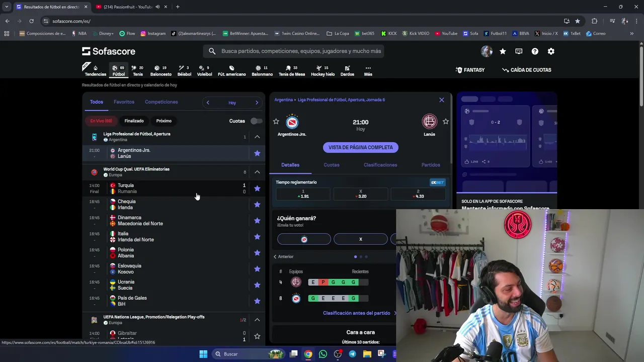The image size is (644, 362).
Task: Toggle star for Eslovaquia vs Kosovo
Action: point(257,269)
